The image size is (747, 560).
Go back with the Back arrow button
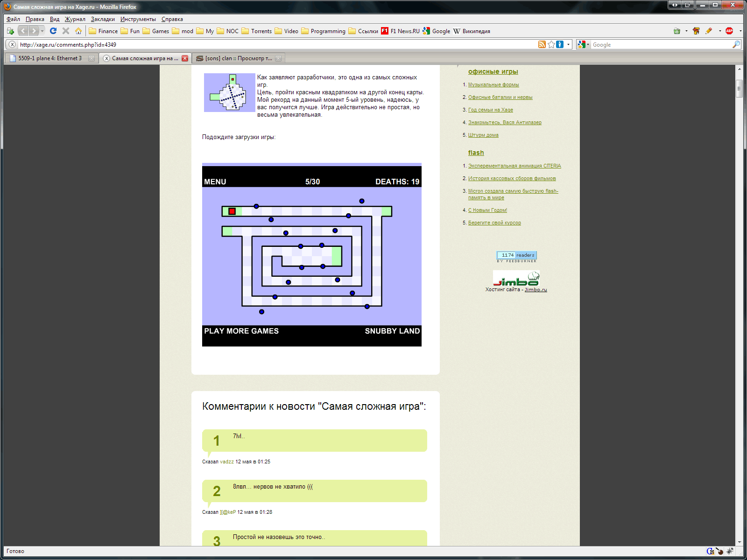tap(23, 31)
